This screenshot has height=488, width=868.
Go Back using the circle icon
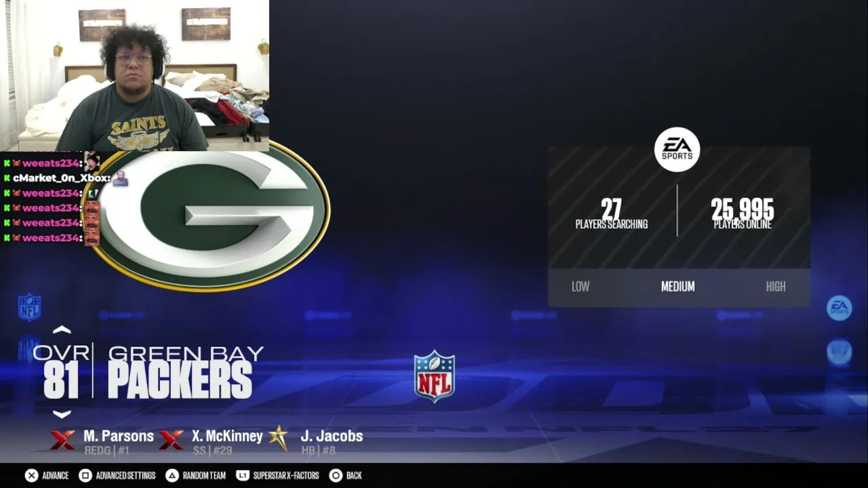point(335,476)
